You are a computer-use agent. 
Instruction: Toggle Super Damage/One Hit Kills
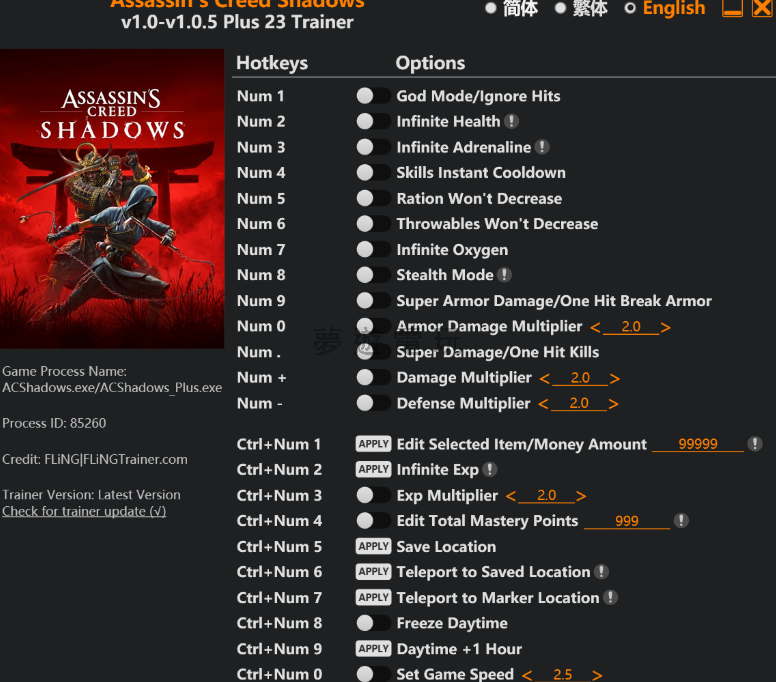(x=373, y=351)
